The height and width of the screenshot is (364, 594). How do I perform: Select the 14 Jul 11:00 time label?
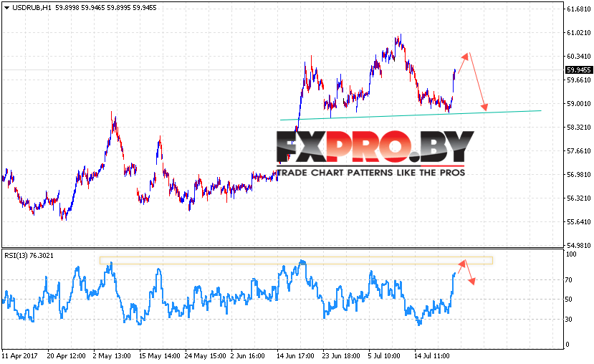pos(432,356)
